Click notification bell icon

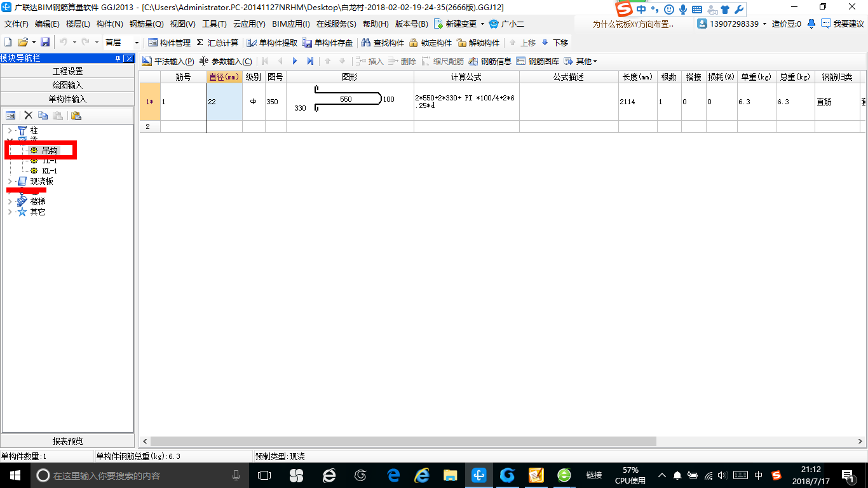tap(811, 24)
